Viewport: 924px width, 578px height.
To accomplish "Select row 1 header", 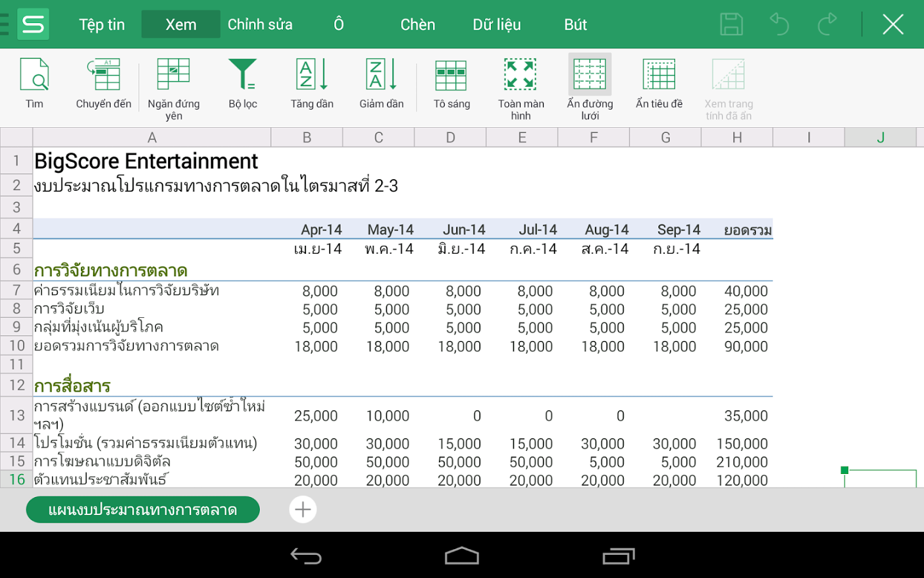I will pyautogui.click(x=17, y=161).
